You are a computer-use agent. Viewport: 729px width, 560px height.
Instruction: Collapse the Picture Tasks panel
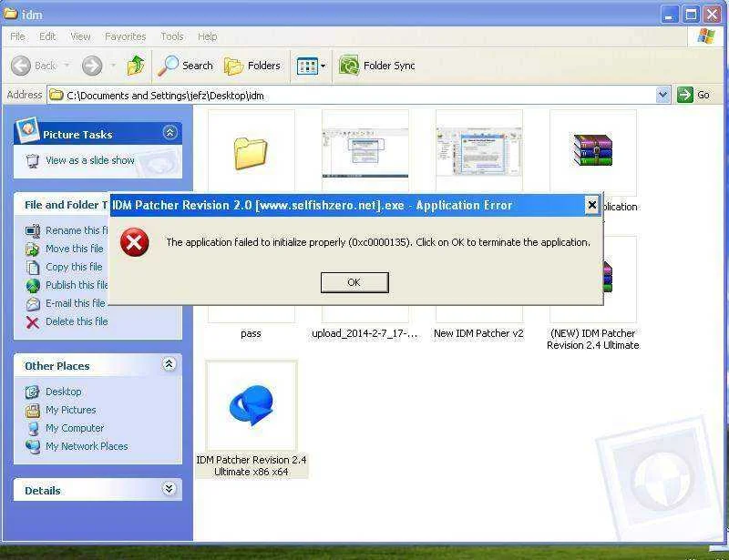pyautogui.click(x=169, y=133)
